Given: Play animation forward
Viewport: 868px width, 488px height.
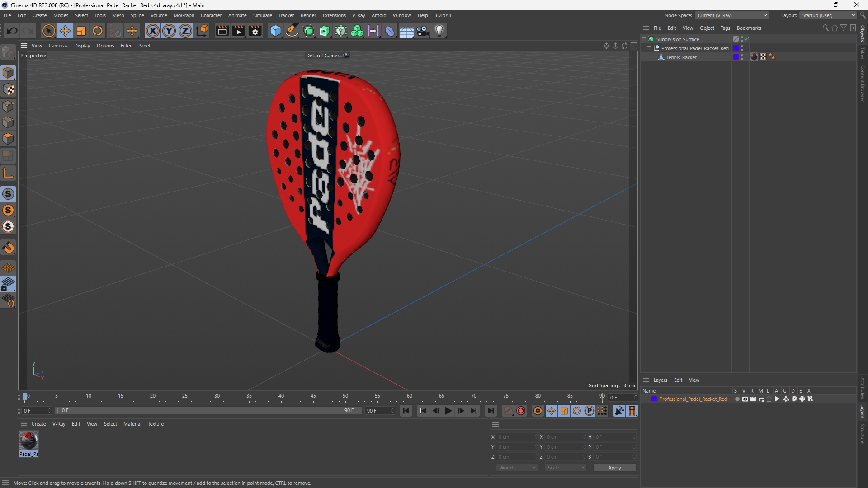Looking at the screenshot, I should [x=448, y=411].
